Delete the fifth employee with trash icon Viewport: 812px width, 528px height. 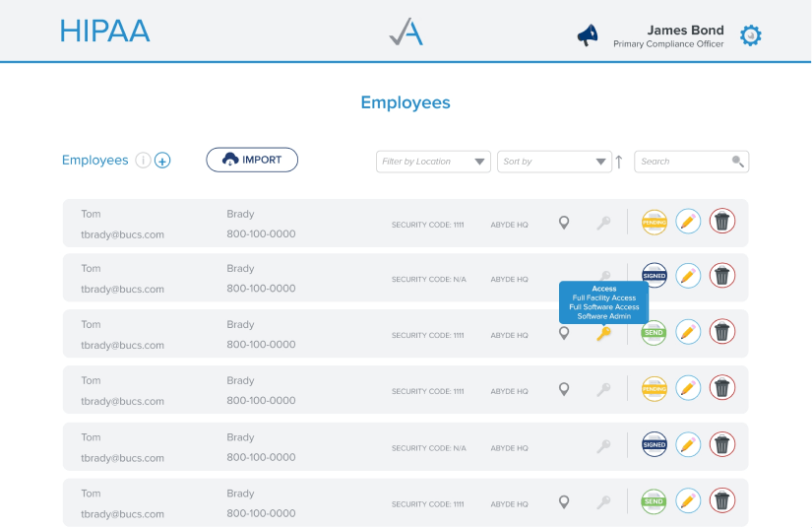pyautogui.click(x=721, y=444)
